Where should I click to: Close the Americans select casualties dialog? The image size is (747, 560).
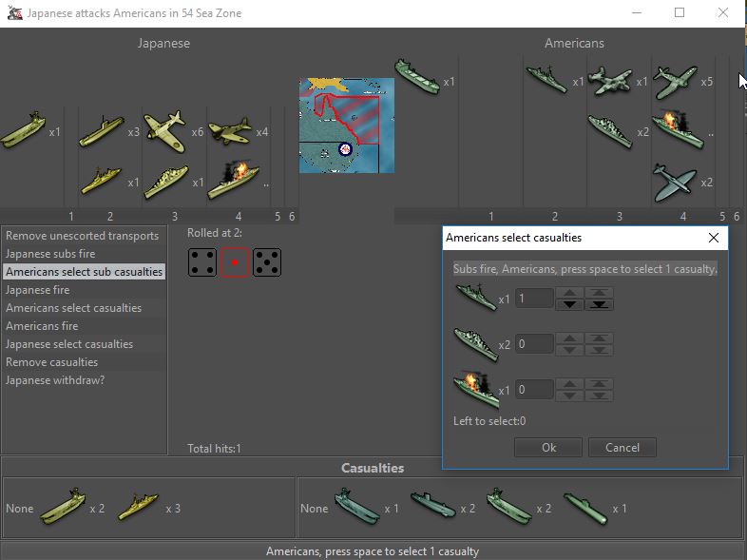pos(714,238)
